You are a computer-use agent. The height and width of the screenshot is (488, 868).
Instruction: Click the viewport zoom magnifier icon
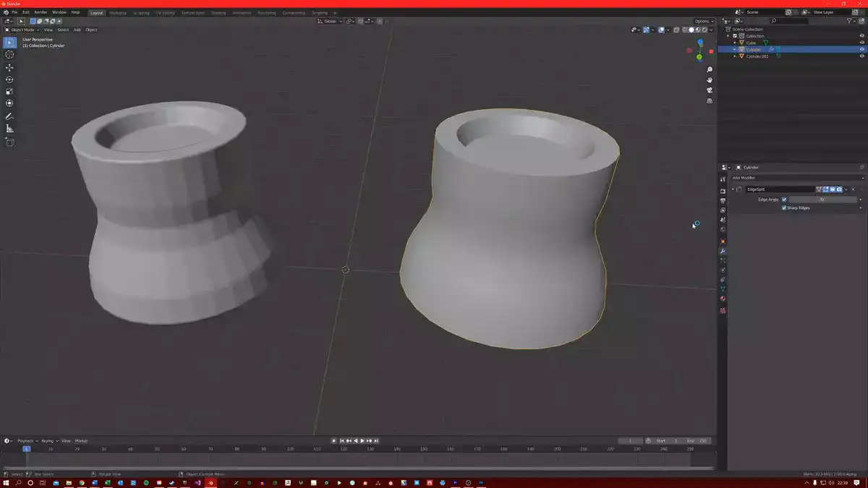[x=710, y=69]
